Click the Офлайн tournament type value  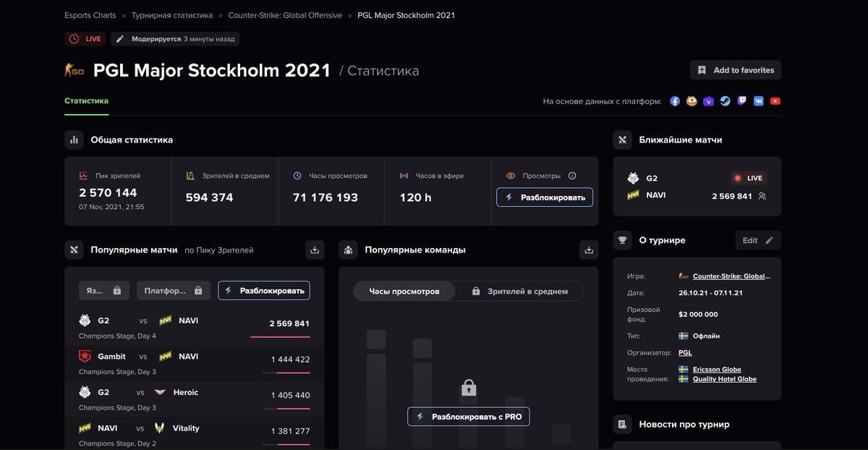click(x=706, y=336)
